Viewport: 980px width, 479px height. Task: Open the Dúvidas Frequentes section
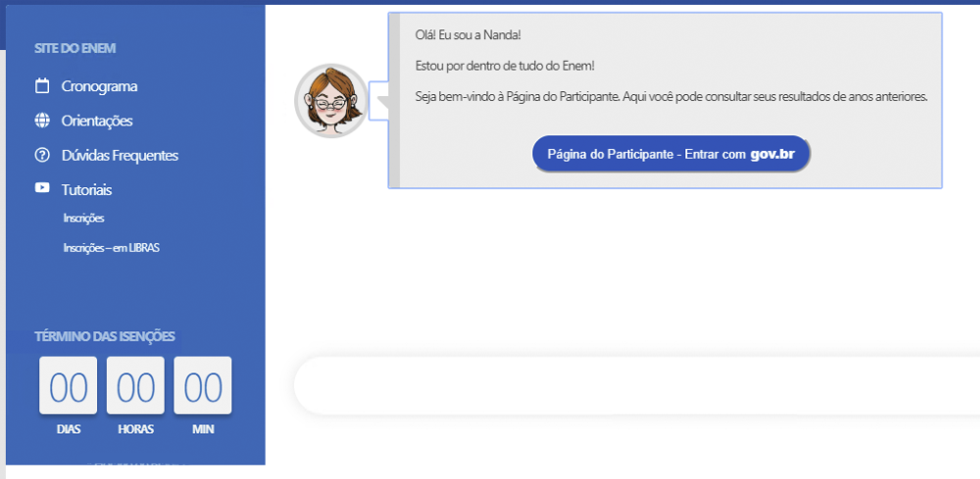120,155
